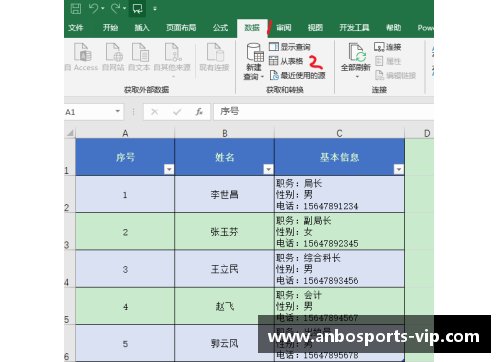Select row 4 header
Viewport: 500px width, 362px height.
point(69,269)
